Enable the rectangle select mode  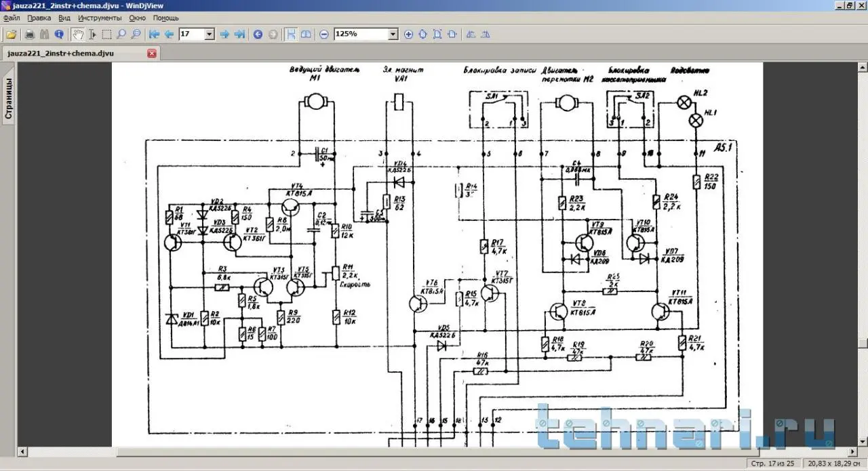(106, 34)
